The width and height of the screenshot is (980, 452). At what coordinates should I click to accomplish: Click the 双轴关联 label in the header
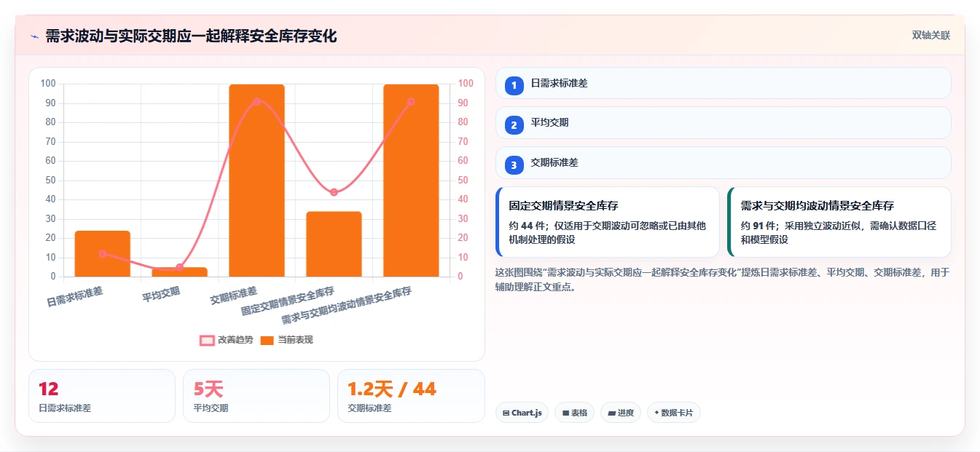click(930, 36)
